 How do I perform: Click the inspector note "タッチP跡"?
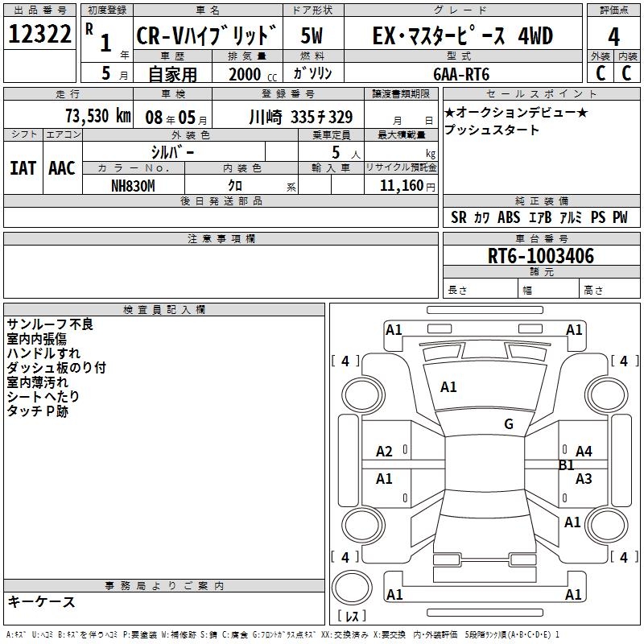click(x=37, y=411)
